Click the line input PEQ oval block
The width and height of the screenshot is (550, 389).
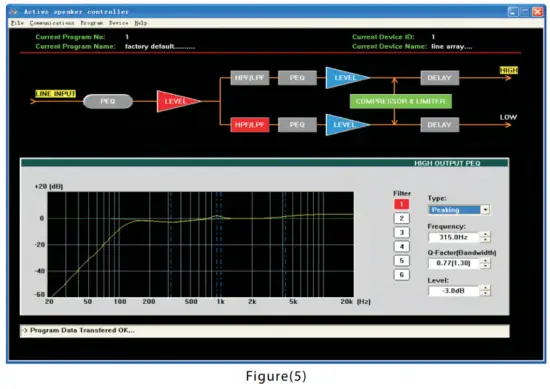click(x=108, y=101)
